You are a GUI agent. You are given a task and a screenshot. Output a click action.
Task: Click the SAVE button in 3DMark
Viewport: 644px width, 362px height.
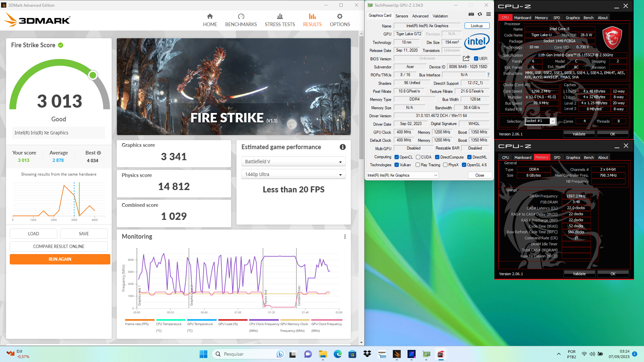pyautogui.click(x=84, y=234)
